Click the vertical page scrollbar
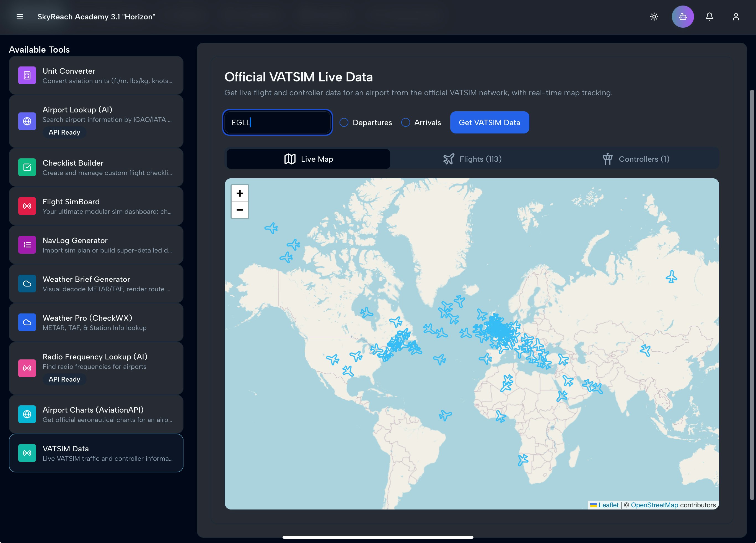This screenshot has height=543, width=756. tap(752, 295)
